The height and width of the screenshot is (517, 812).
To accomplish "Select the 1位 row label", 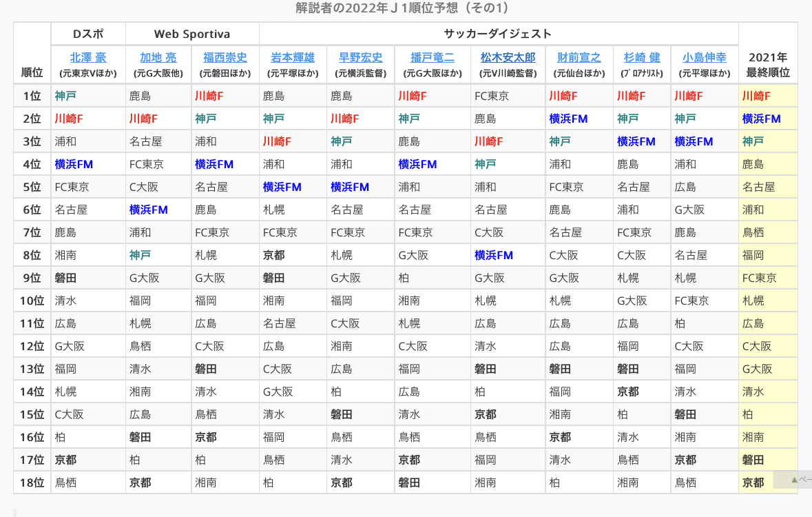I will [32, 96].
